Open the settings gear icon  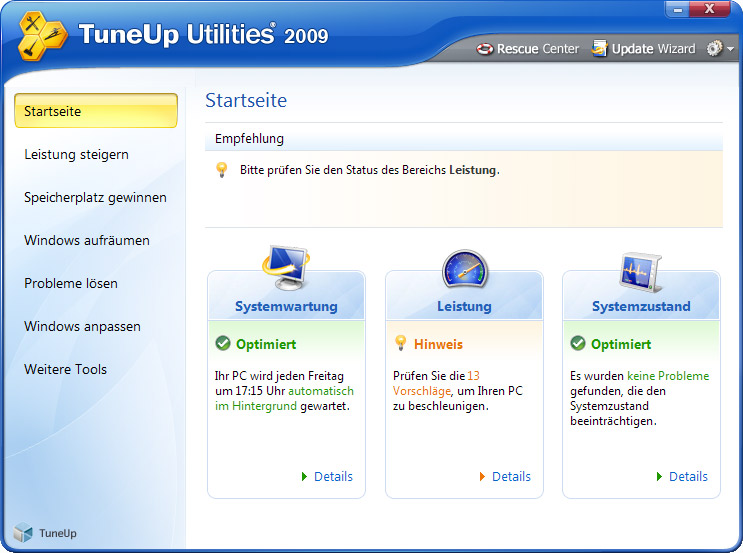tap(714, 48)
